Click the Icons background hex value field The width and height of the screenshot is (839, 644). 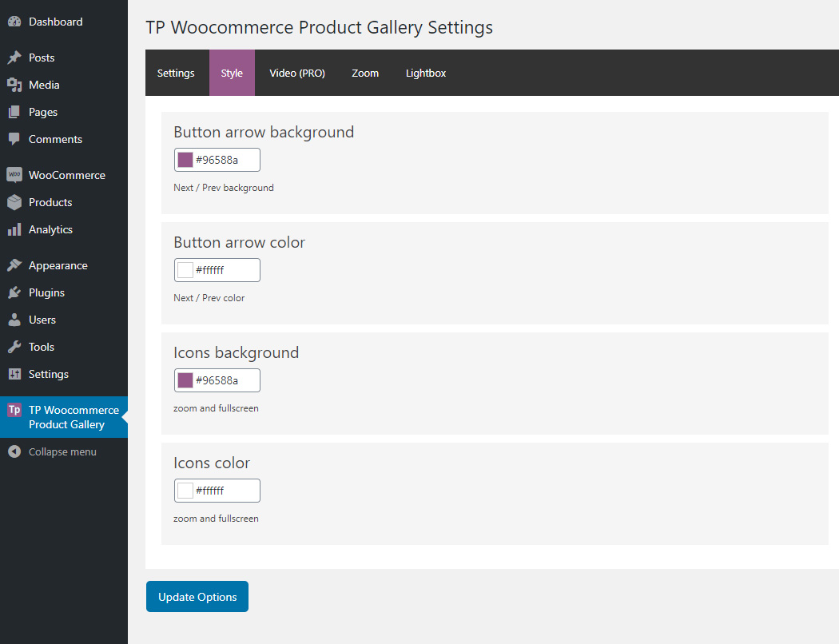(217, 380)
